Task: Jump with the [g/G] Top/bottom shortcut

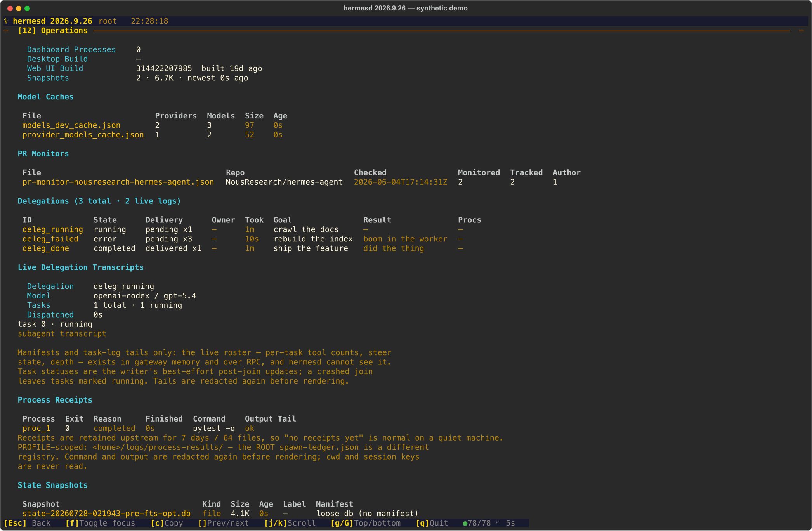Action: pyautogui.click(x=366, y=523)
